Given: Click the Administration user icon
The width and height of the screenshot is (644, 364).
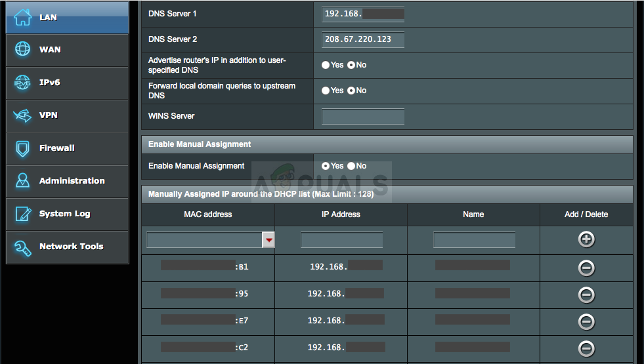Looking at the screenshot, I should point(22,180).
